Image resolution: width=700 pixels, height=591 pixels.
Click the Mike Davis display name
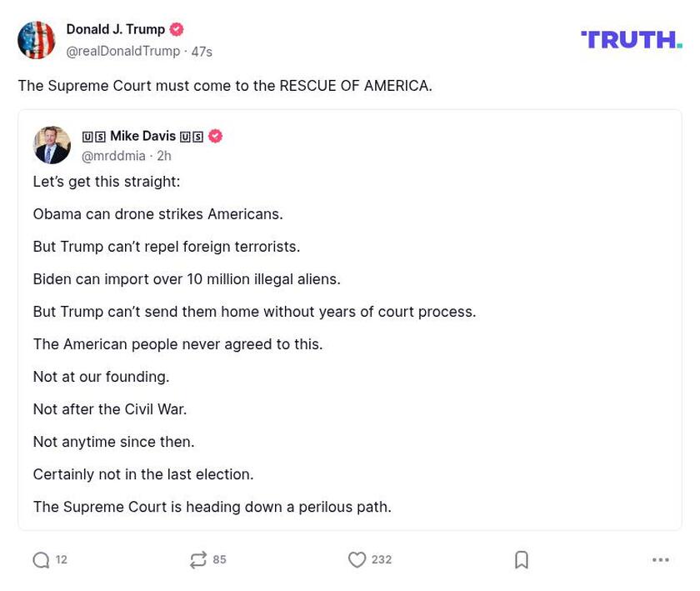143,135
